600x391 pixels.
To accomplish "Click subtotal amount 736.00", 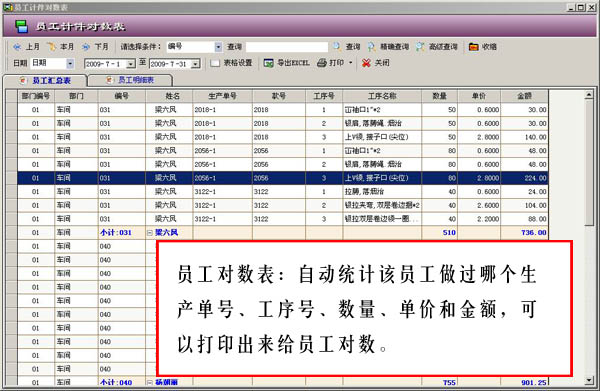I will click(x=525, y=233).
